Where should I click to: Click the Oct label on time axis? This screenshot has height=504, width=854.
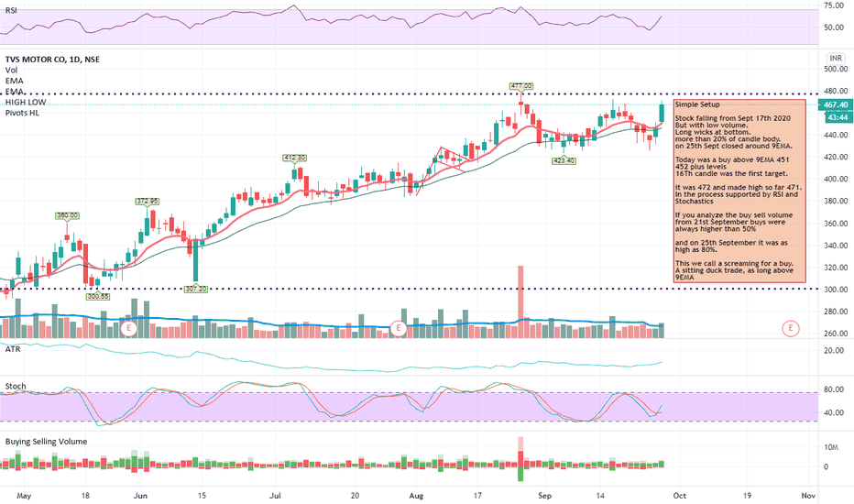680,496
